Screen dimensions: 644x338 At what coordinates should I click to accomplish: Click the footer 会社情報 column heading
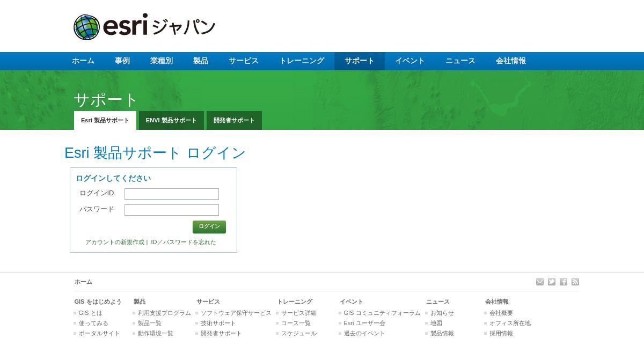497,302
